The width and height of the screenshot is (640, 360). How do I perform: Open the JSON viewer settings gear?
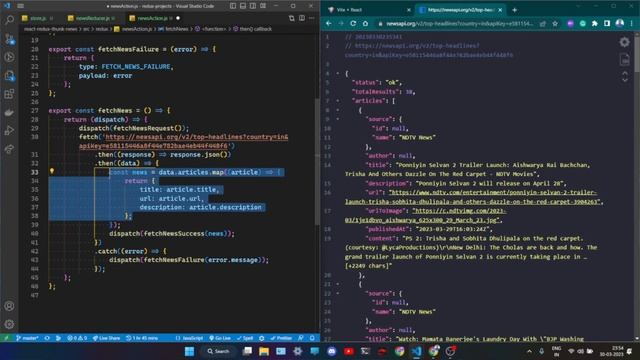[624, 42]
